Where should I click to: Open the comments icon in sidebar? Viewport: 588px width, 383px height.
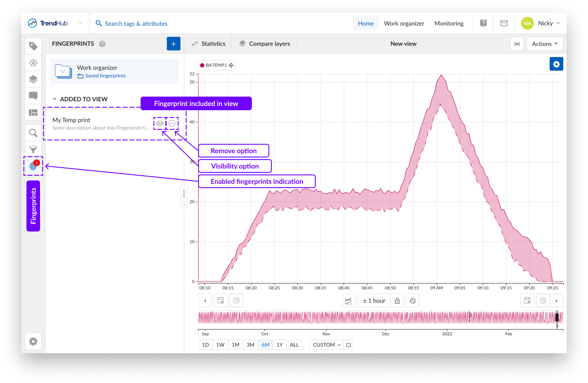[x=33, y=96]
